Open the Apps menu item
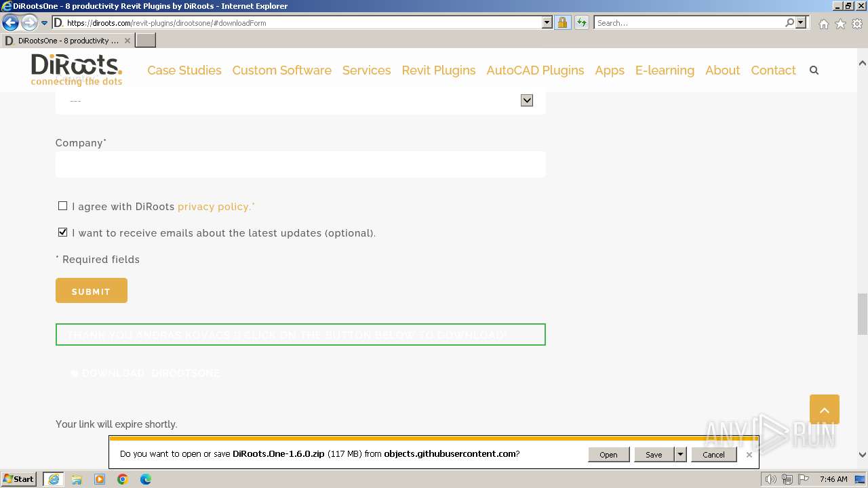Image resolution: width=868 pixels, height=488 pixels. (x=610, y=70)
